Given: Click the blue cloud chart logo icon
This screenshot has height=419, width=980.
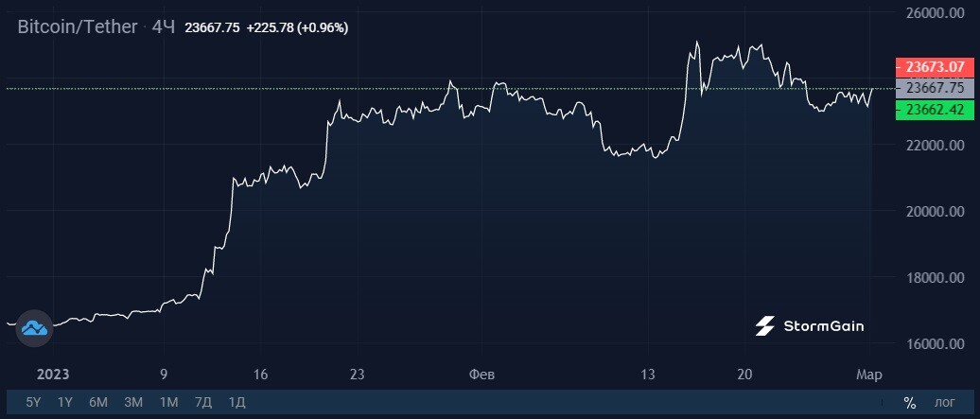Looking at the screenshot, I should [x=34, y=328].
